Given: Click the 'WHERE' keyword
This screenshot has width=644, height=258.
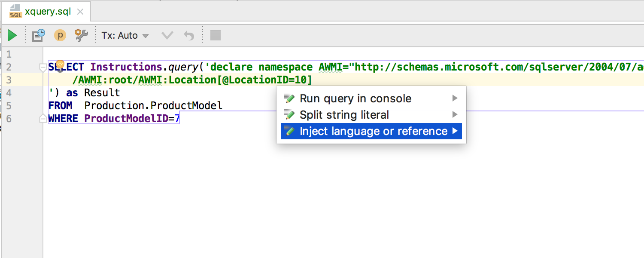Looking at the screenshot, I should [63, 119].
